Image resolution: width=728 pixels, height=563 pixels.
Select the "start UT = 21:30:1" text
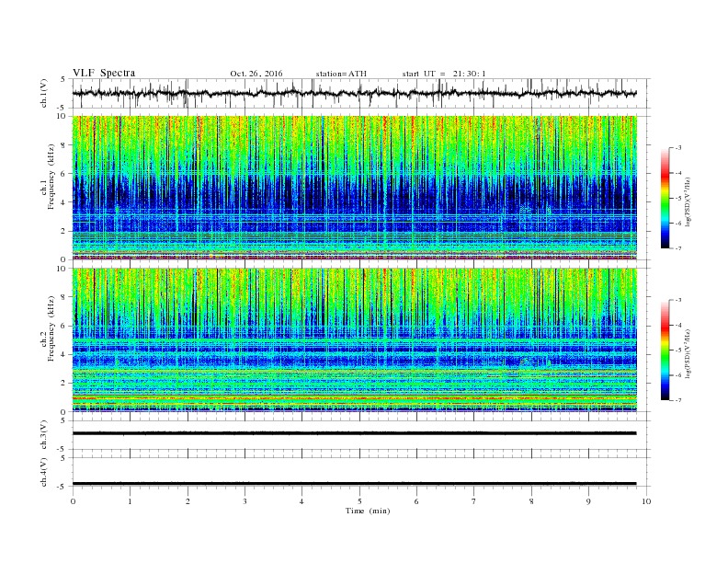(444, 74)
